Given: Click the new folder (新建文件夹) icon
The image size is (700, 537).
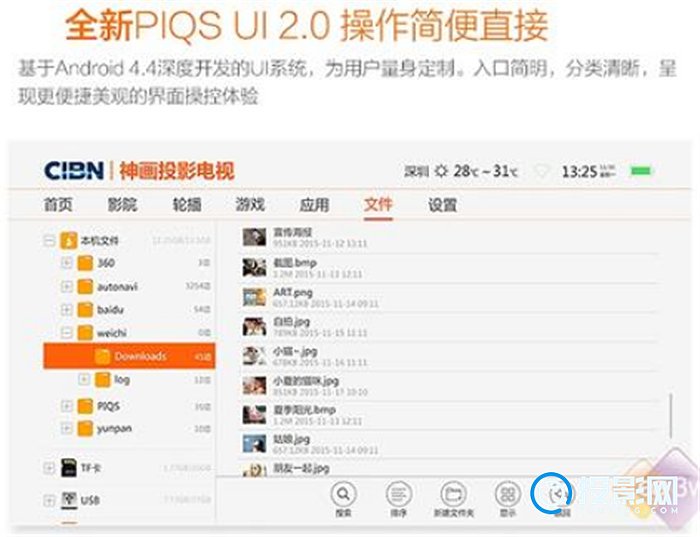Looking at the screenshot, I should 453,494.
